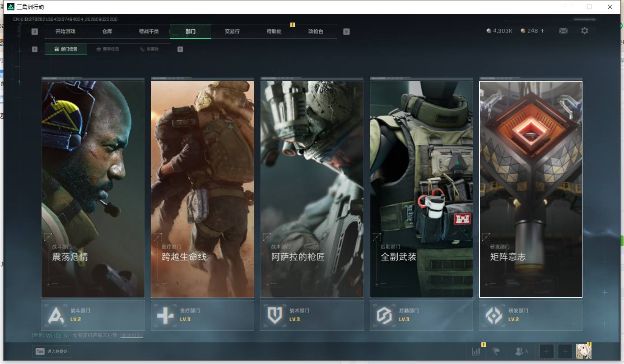The width and height of the screenshot is (624, 364).
Task: Open the settings gear icon
Action: click(x=585, y=31)
